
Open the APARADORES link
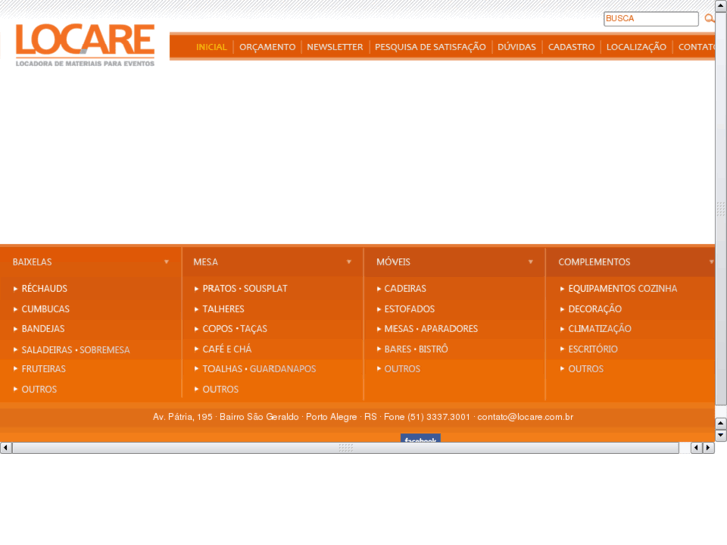(449, 329)
